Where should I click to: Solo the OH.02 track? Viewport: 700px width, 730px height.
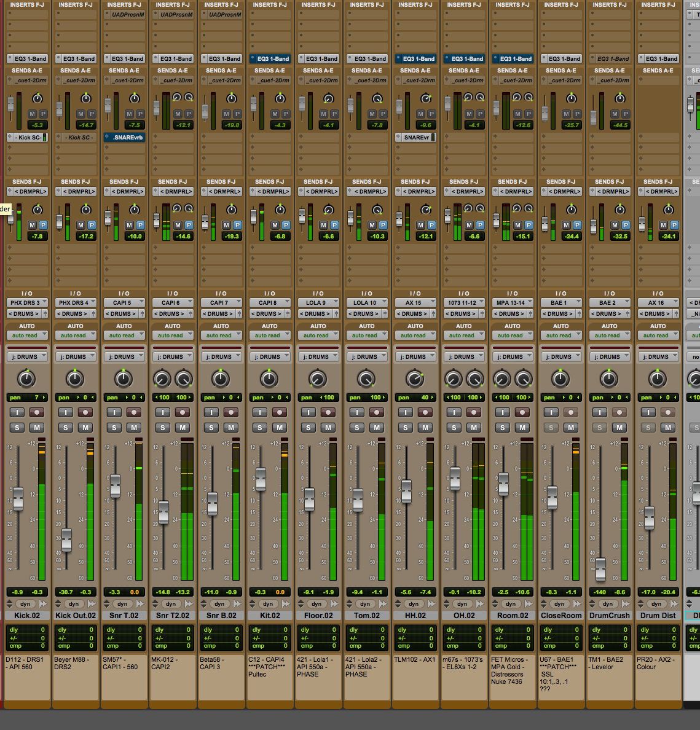[454, 428]
